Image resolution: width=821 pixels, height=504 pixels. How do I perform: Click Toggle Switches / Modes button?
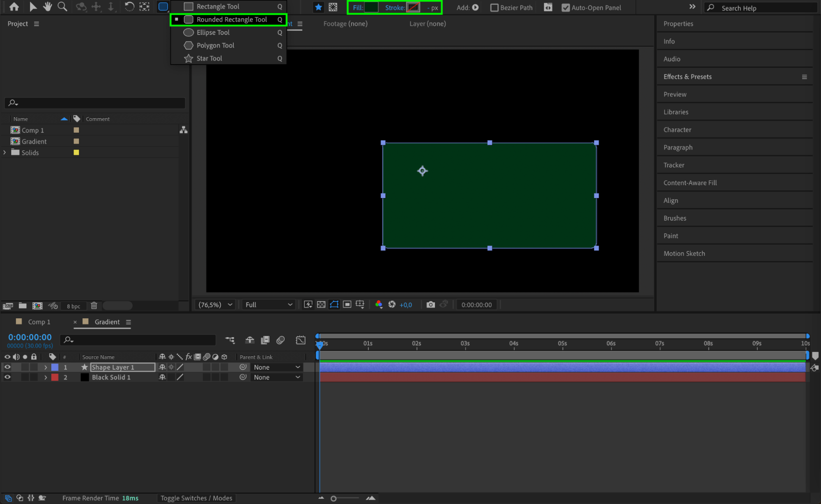[x=196, y=498]
